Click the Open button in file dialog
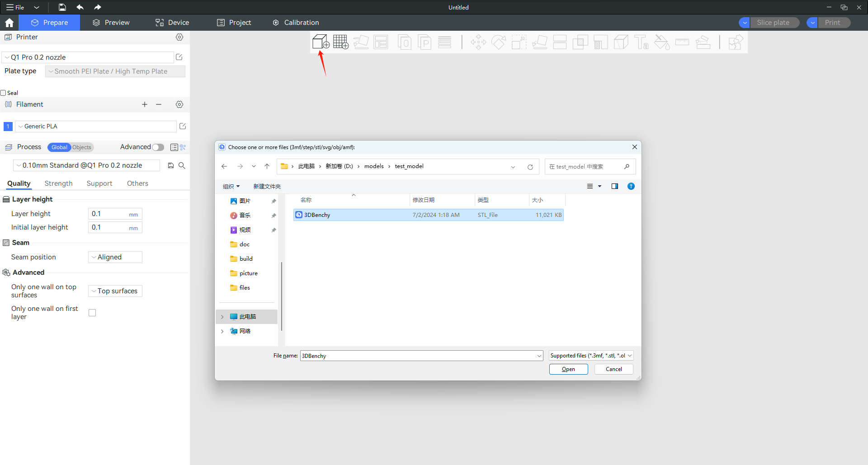The width and height of the screenshot is (868, 465). [568, 369]
